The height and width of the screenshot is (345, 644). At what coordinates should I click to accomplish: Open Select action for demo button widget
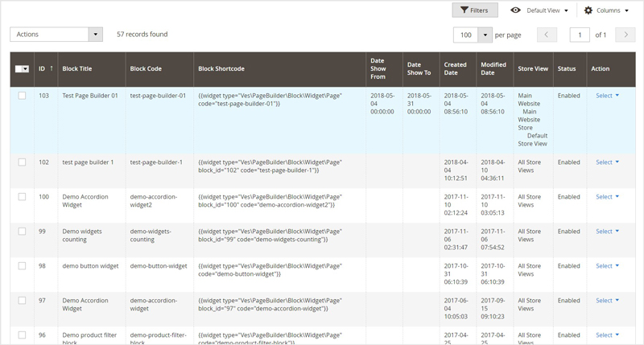(x=607, y=266)
